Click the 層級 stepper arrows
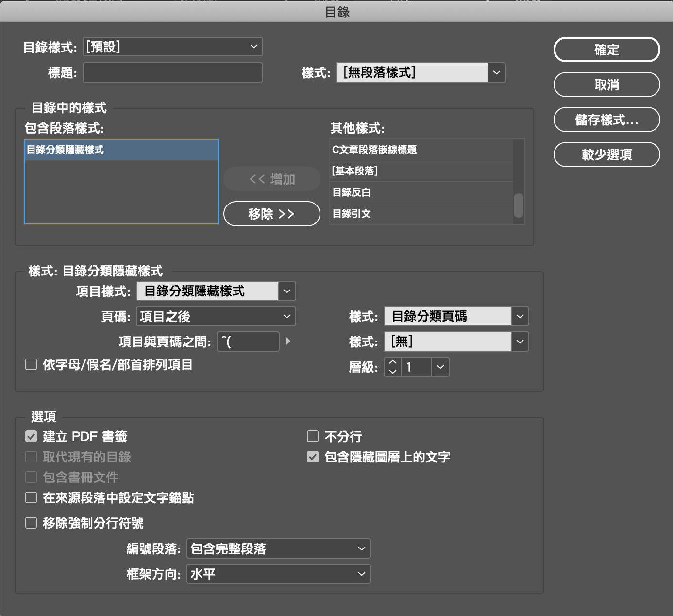Viewport: 673px width, 616px height. click(393, 367)
